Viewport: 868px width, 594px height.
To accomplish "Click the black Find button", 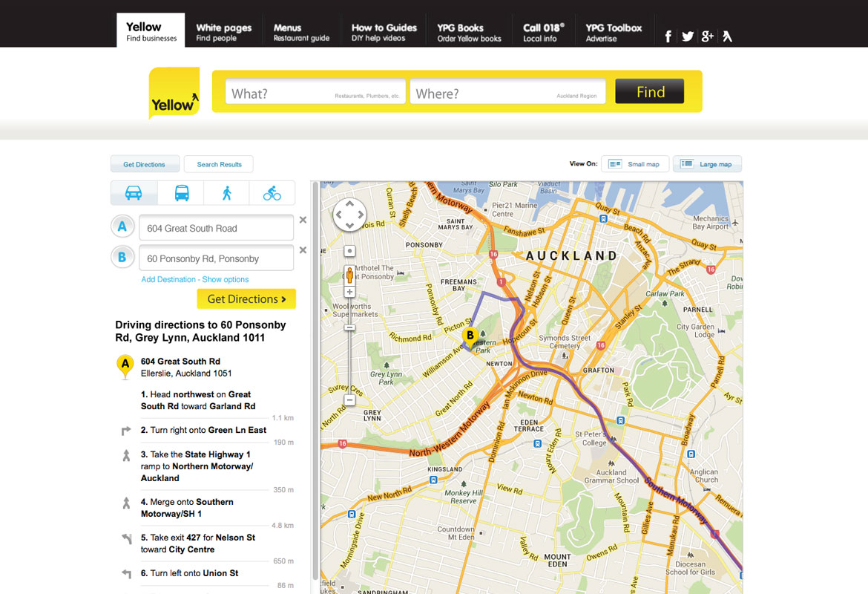I will coord(649,92).
